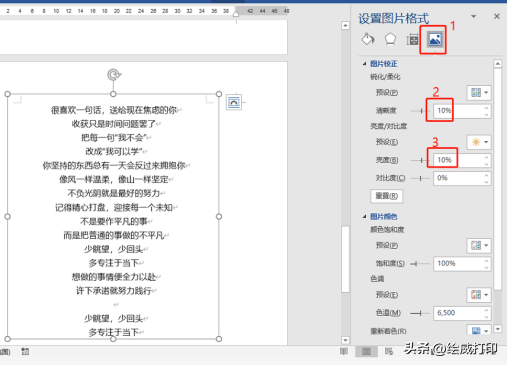
Task: Decrease brightness with the spinner down arrow
Action: coord(486,164)
